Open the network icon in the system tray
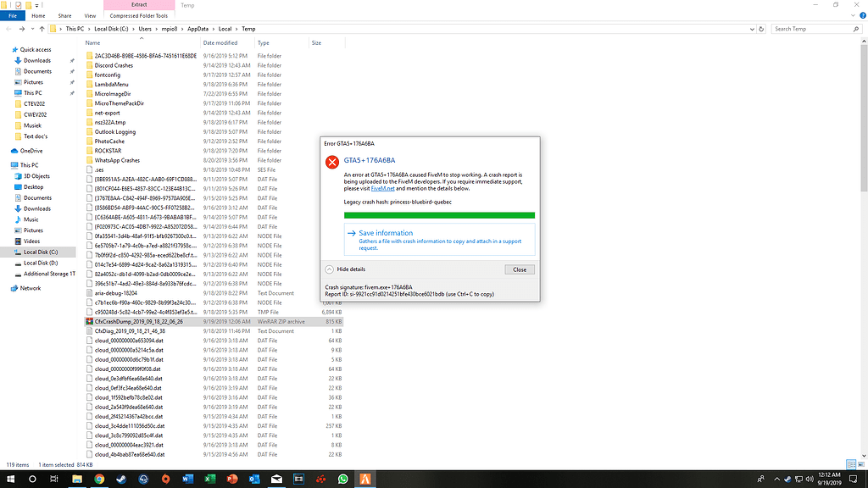 coord(798,480)
